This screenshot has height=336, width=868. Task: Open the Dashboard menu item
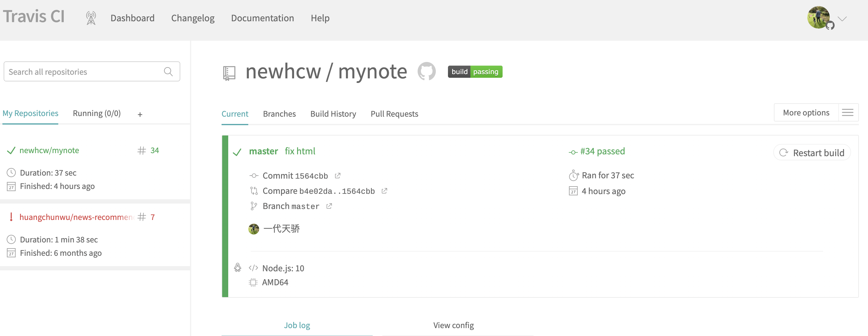coord(132,18)
